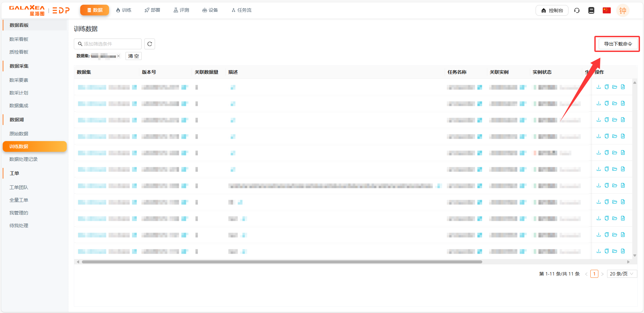Remove the 数据集 filter tag with X
This screenshot has height=313, width=644.
coord(118,56)
